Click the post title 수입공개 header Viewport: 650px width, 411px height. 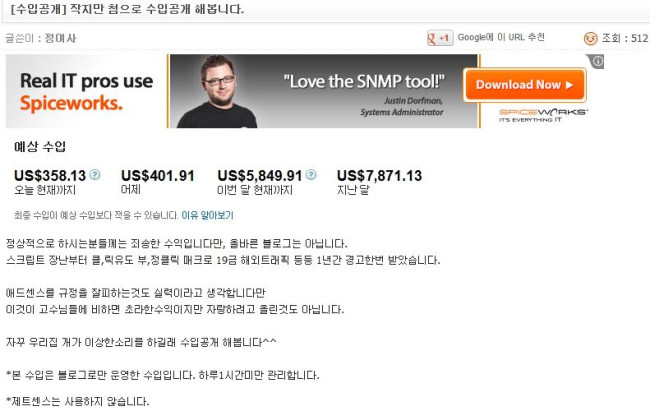click(x=127, y=9)
